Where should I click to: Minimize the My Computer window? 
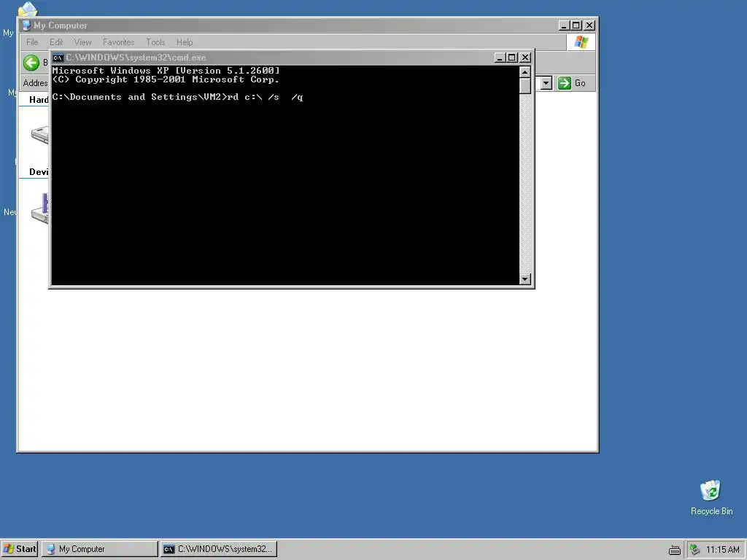click(x=564, y=26)
